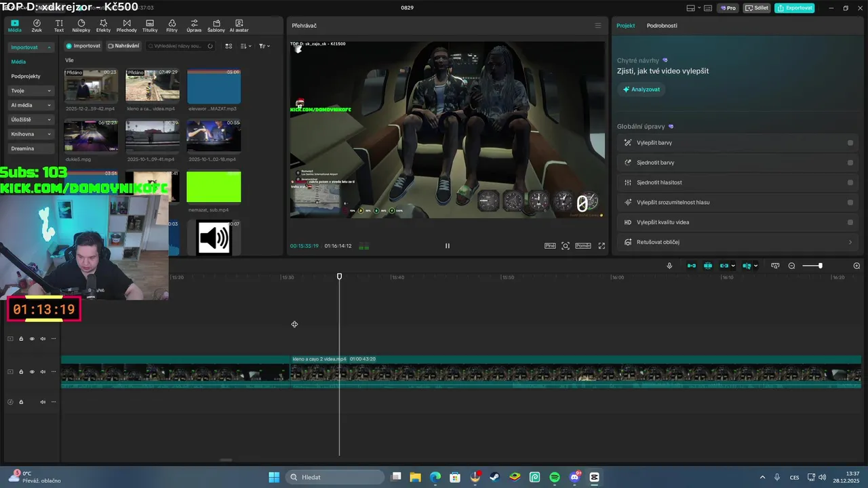Open the media sort order dropdown
Screen dimensions: 868x488
point(245,46)
